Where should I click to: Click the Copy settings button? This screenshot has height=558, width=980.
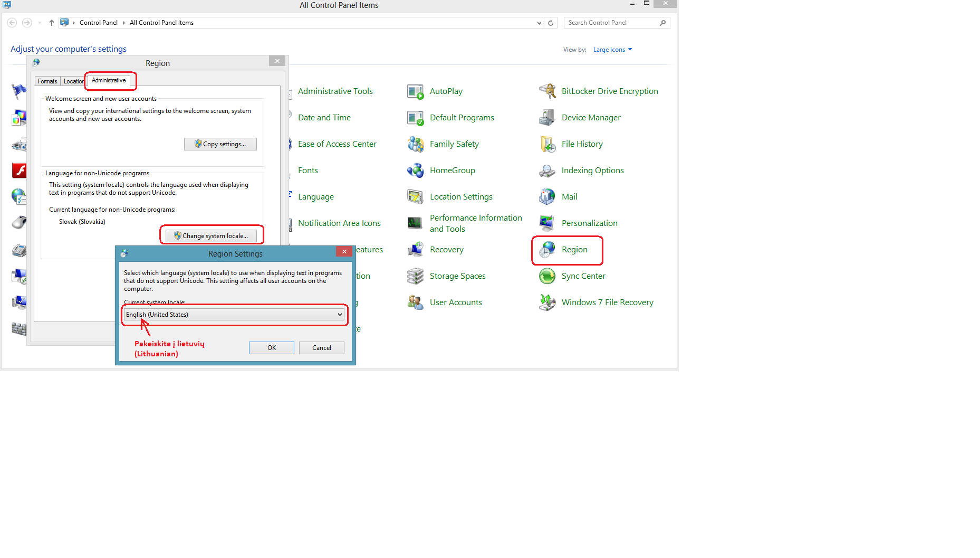[220, 144]
